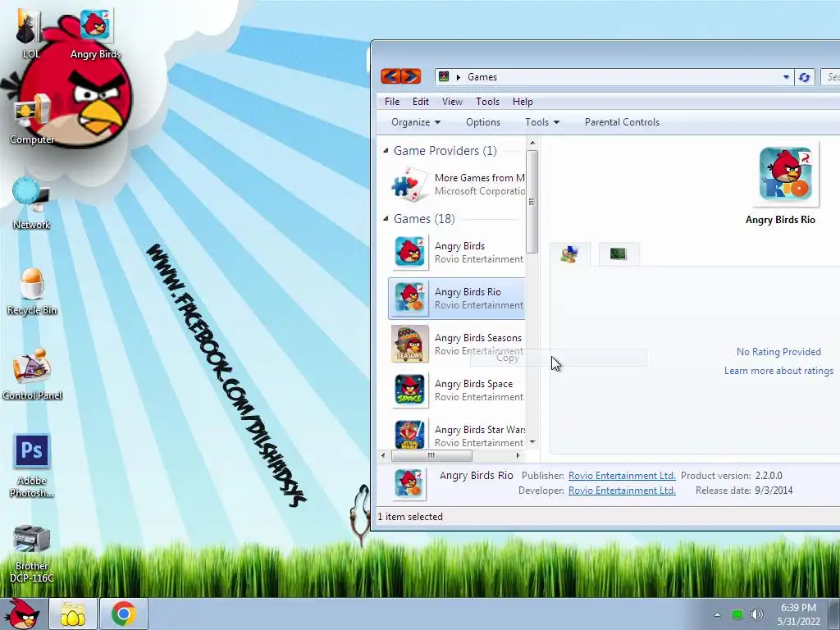The height and width of the screenshot is (630, 840).
Task: Open the Adobe Photoshop desktop shortcut
Action: pos(32,465)
